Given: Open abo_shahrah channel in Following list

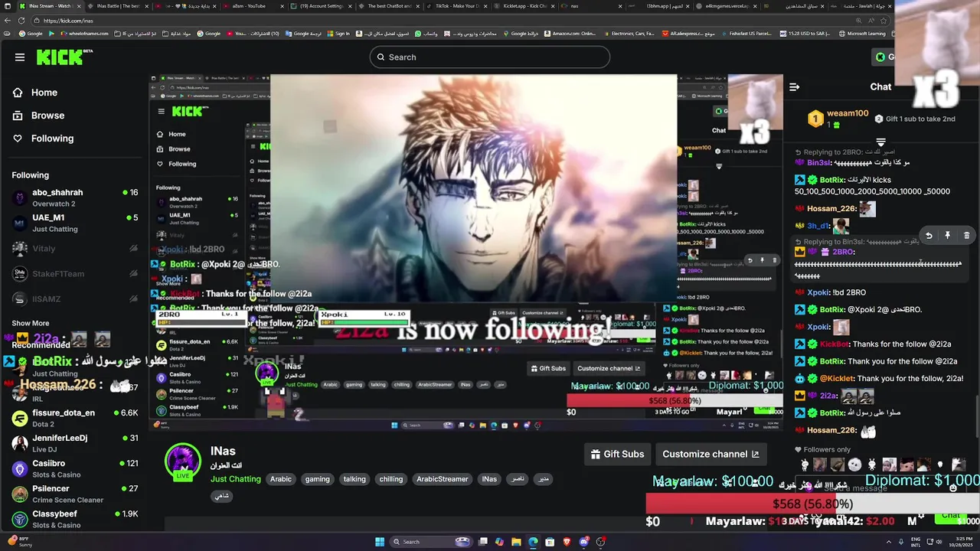Looking at the screenshot, I should [74, 198].
